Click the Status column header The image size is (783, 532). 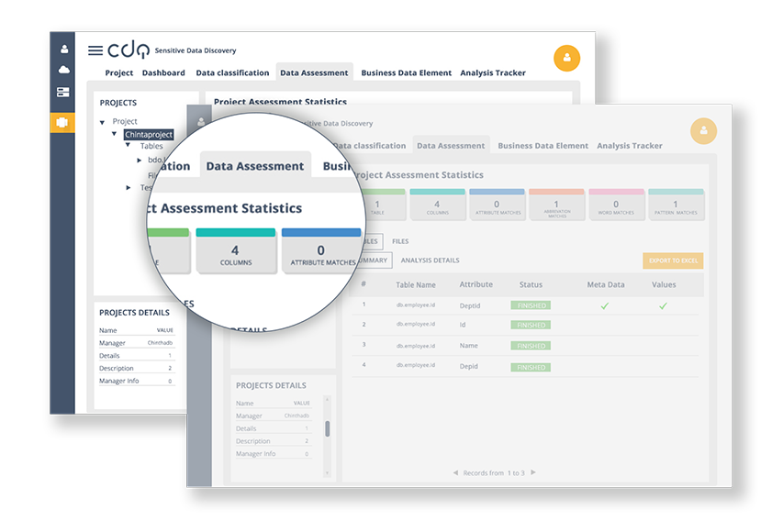[531, 285]
